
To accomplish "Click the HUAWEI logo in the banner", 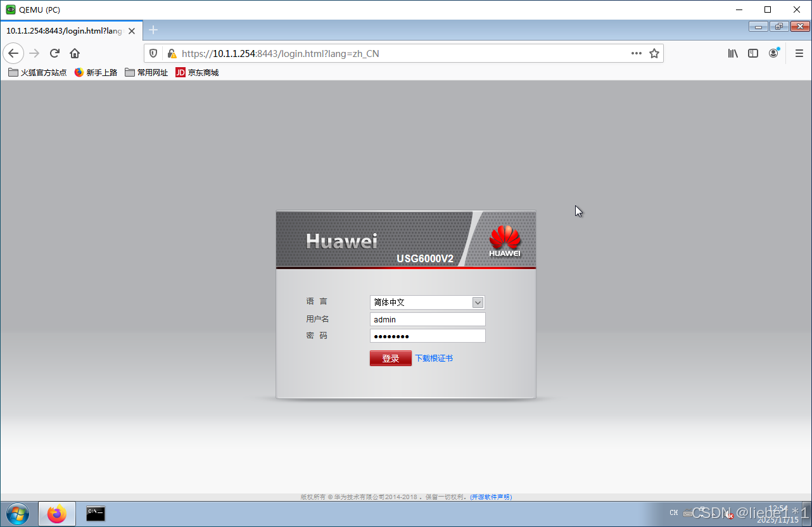I will point(505,241).
